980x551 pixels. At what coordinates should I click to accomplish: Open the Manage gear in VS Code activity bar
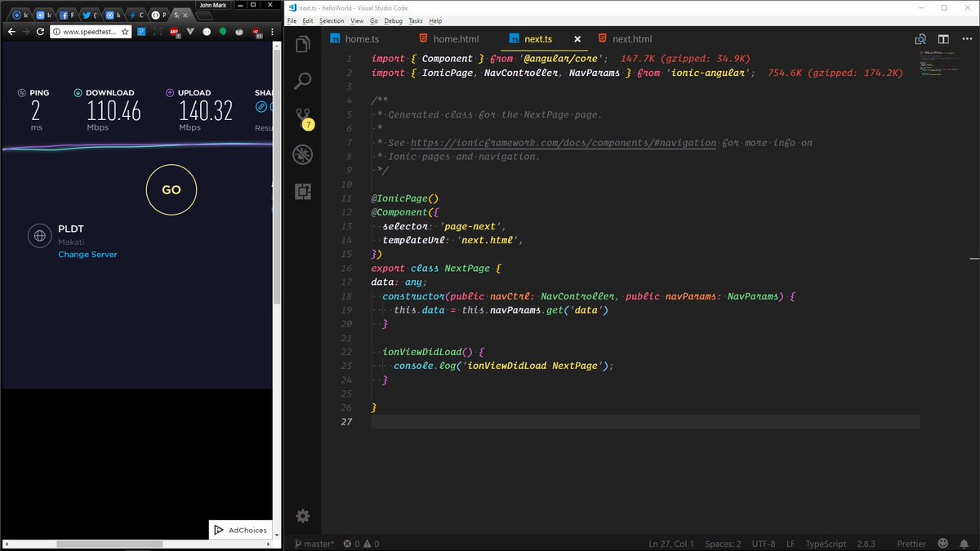pyautogui.click(x=303, y=516)
